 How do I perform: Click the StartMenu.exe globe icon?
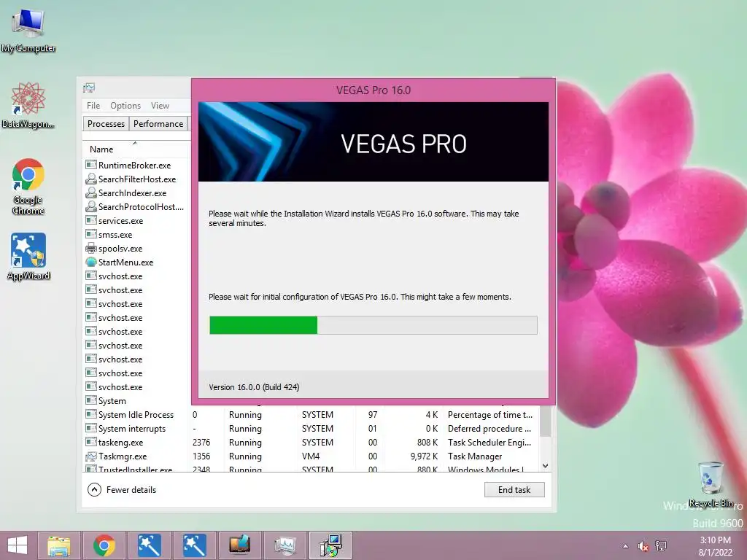(x=91, y=262)
